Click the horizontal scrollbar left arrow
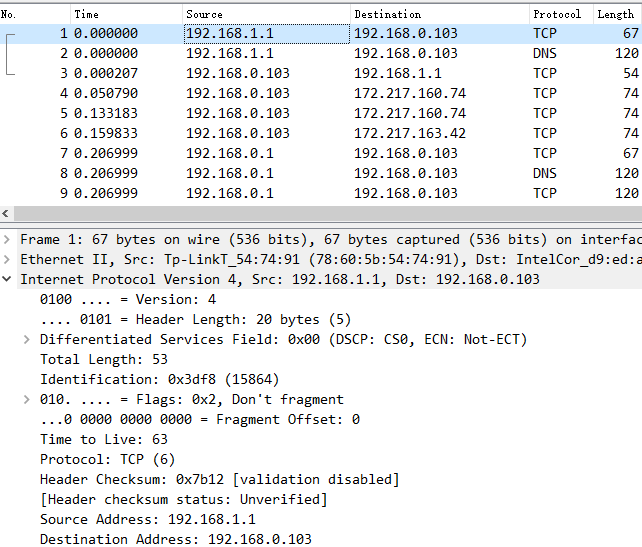 click(x=6, y=213)
